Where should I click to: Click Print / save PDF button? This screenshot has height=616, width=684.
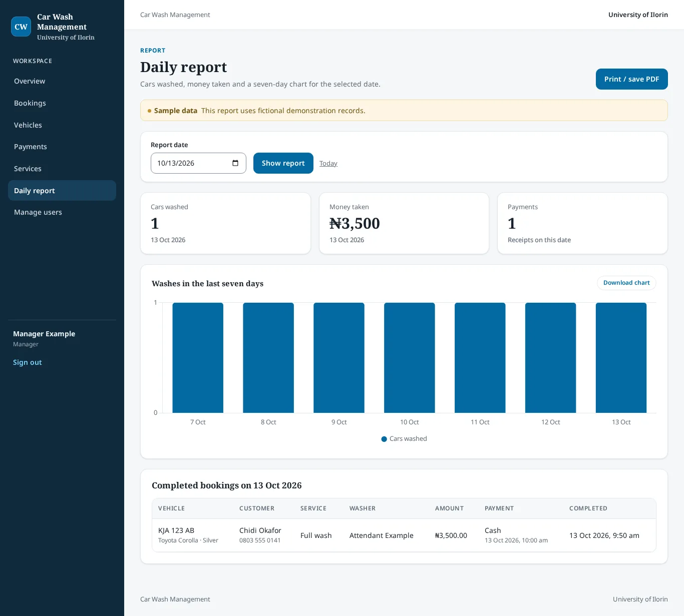click(x=632, y=79)
